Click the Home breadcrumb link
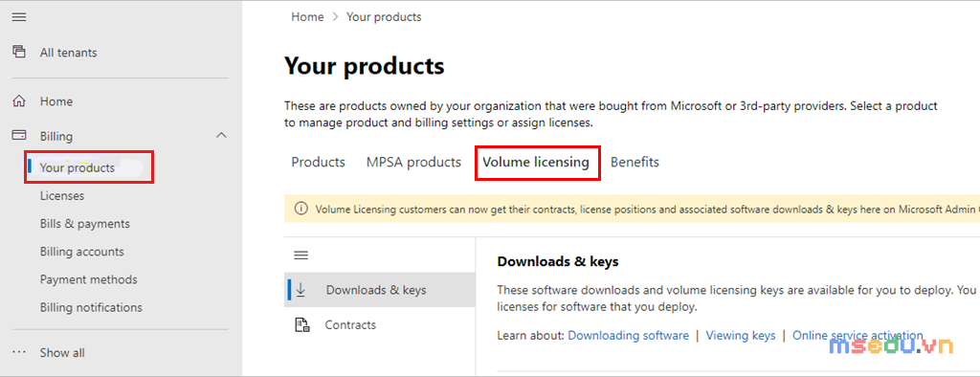 [x=307, y=17]
